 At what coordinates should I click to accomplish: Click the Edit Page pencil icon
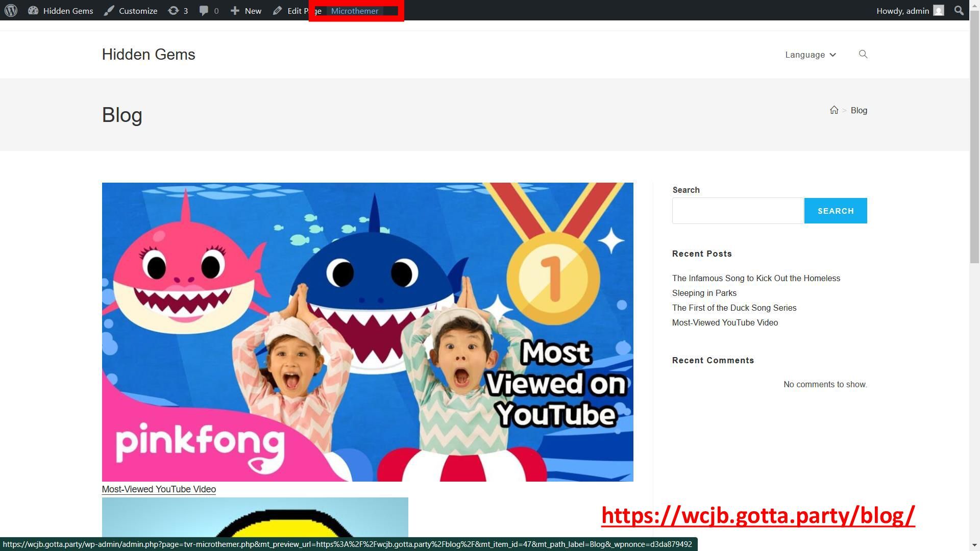278,11
